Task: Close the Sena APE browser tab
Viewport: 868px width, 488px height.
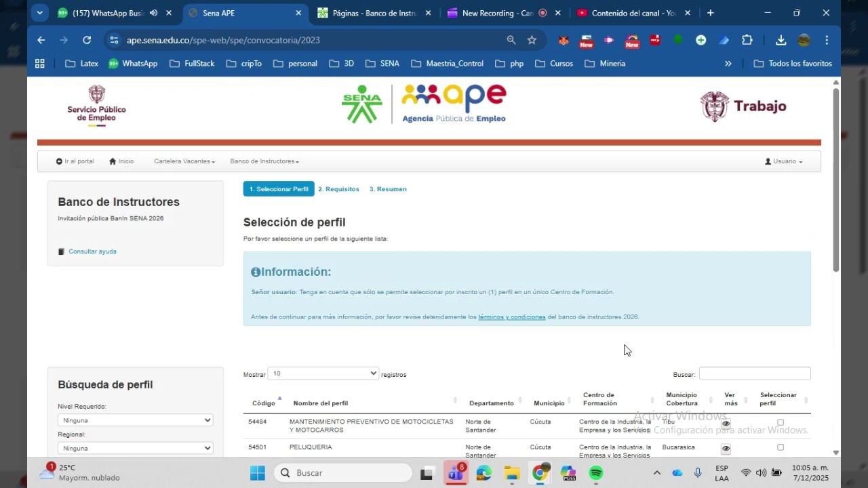Action: pos(298,13)
